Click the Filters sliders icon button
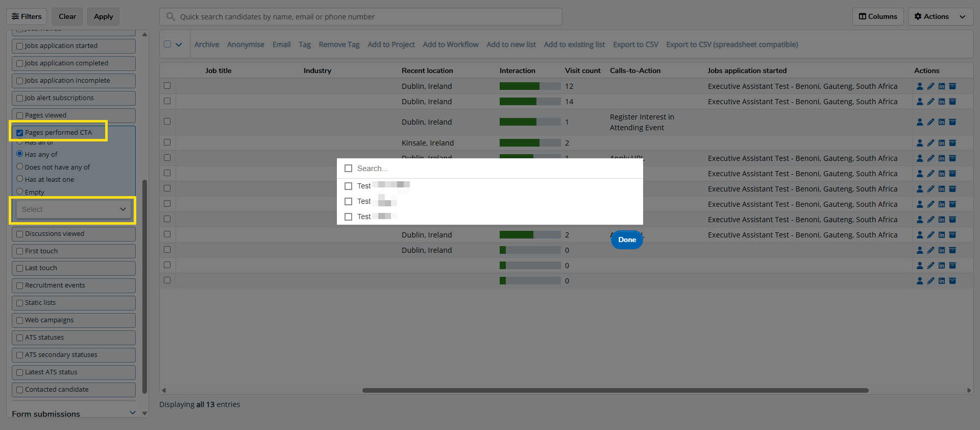This screenshot has height=430, width=980. 27,16
